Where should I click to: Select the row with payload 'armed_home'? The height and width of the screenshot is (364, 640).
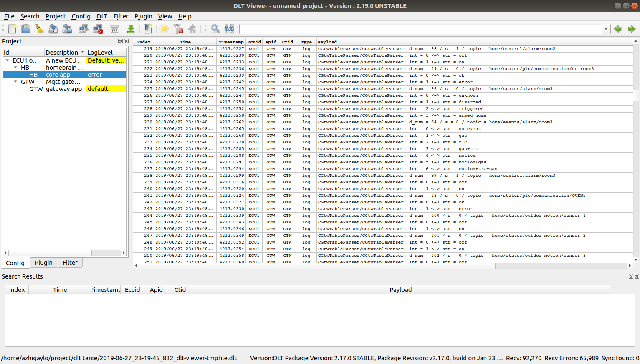click(383, 115)
